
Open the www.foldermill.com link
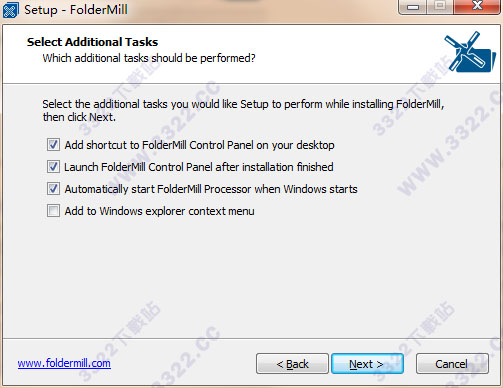pyautogui.click(x=64, y=363)
